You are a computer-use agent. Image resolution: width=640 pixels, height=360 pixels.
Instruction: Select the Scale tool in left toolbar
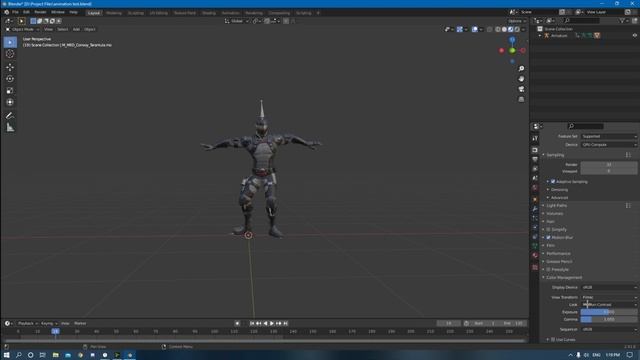[10, 90]
